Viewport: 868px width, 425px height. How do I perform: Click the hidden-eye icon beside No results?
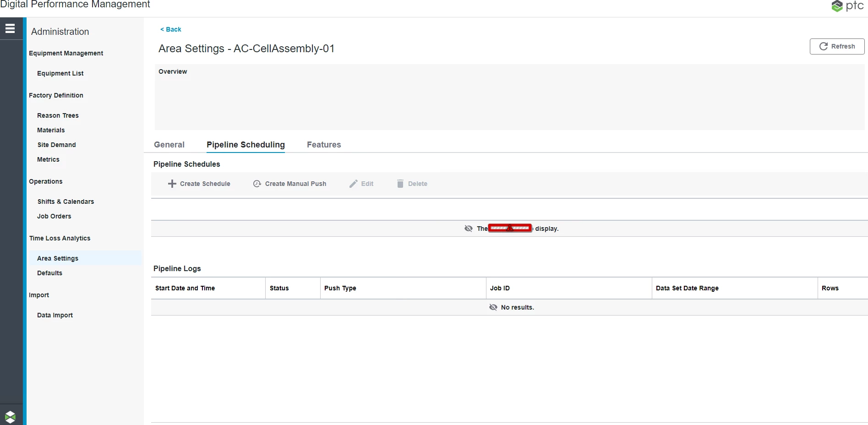point(493,307)
